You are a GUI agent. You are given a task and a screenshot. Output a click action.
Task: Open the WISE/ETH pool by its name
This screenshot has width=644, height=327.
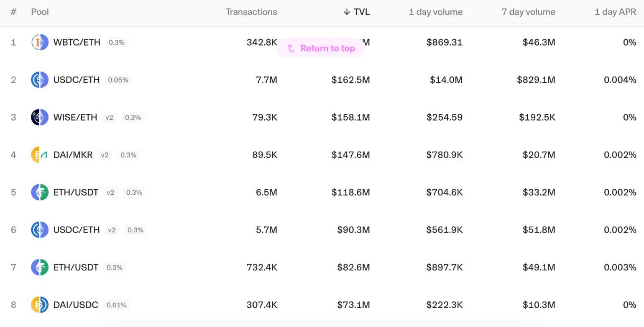coord(75,117)
